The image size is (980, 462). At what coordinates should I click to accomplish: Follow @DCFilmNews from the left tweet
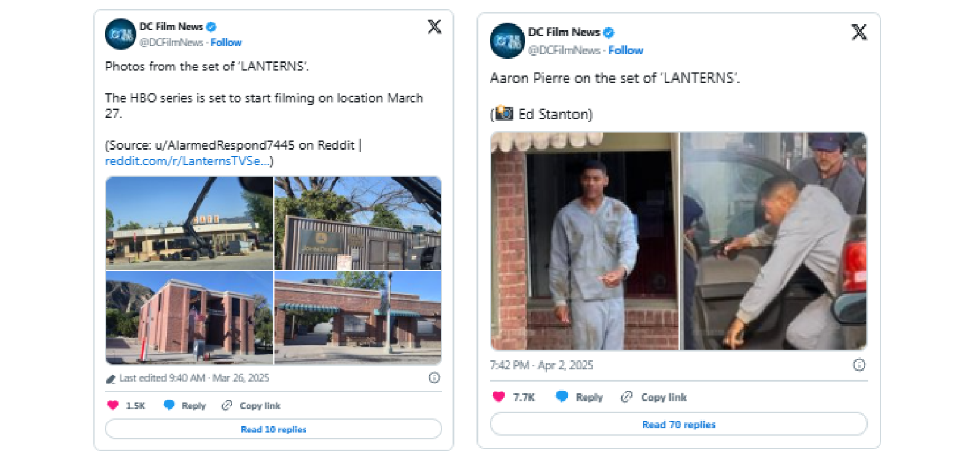226,42
